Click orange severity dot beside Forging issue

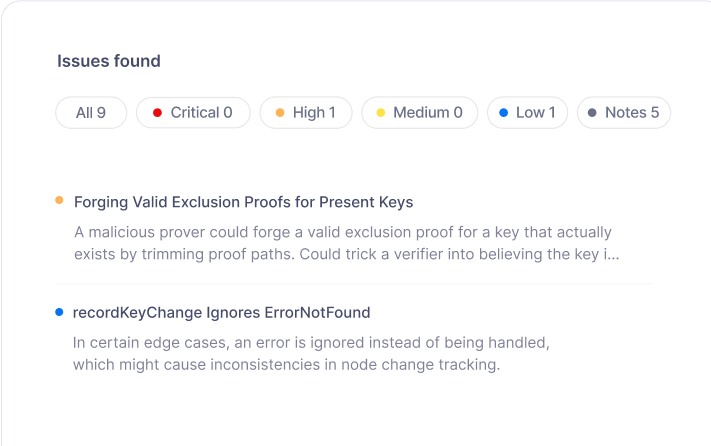pos(59,200)
